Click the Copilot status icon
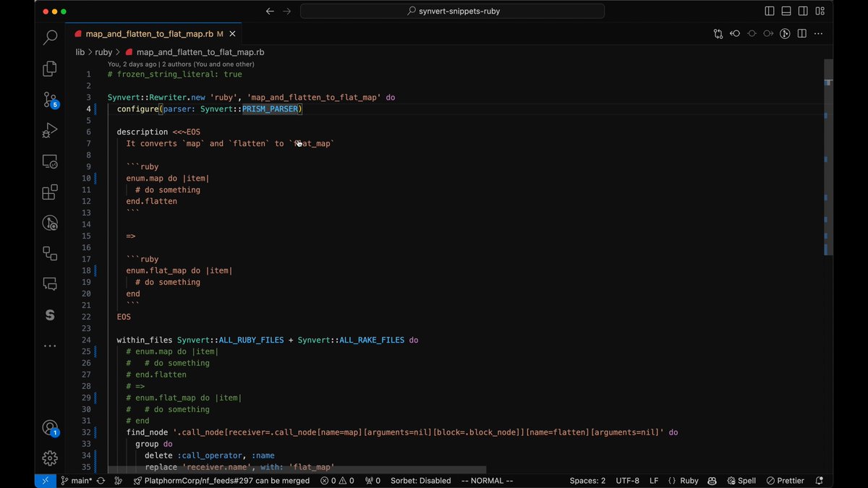The image size is (868, 488). pos(712,481)
